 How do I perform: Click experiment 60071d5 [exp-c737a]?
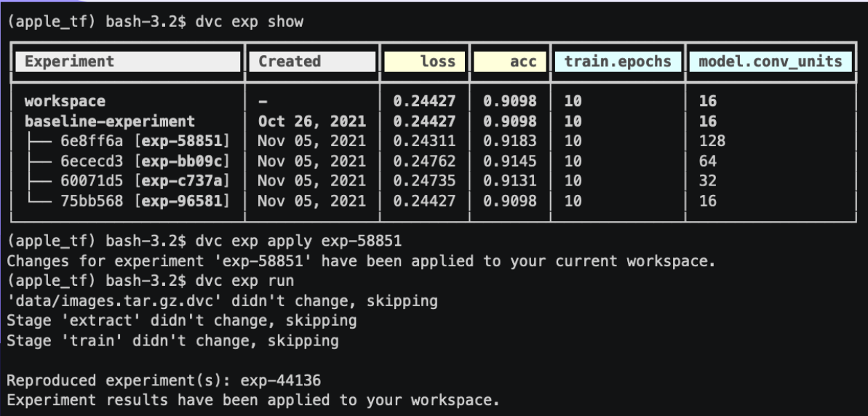(x=145, y=181)
